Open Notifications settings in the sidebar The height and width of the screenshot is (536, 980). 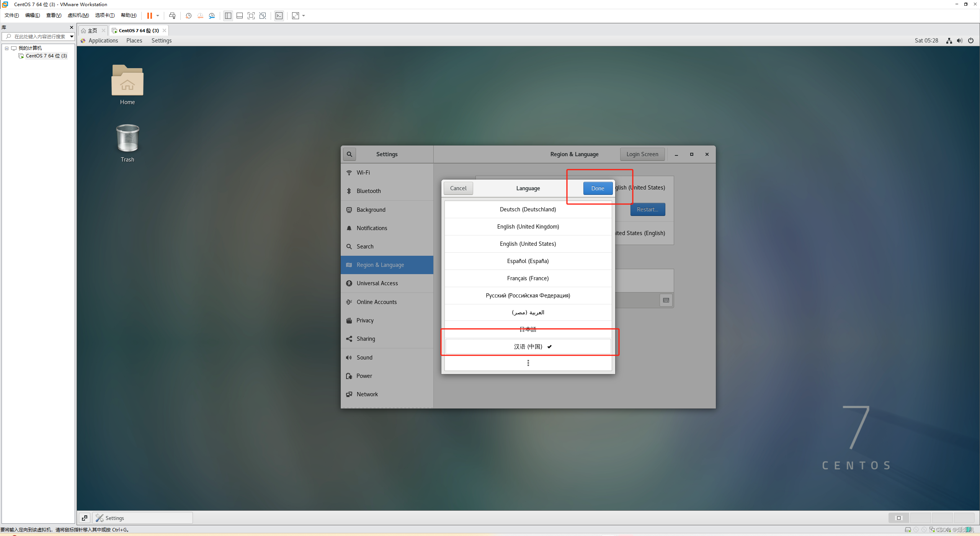(x=387, y=228)
